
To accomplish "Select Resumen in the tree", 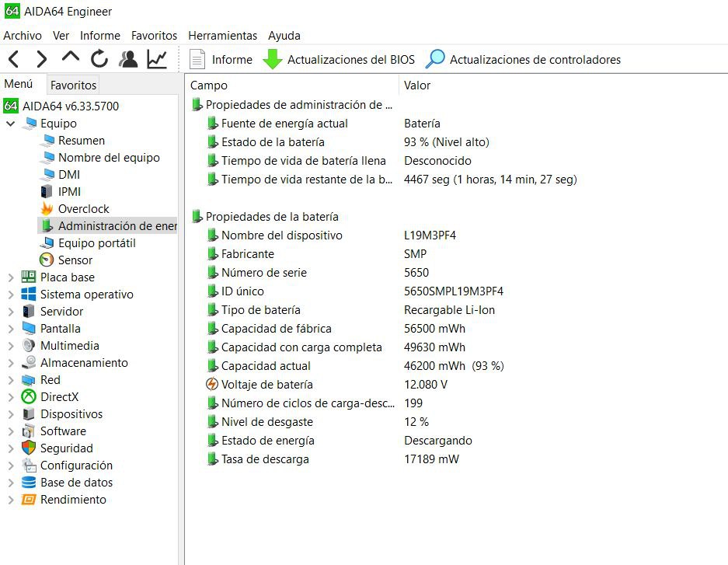I will pos(82,140).
